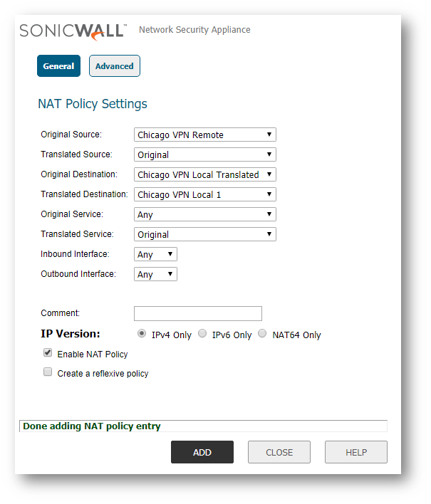Disable the Enable NAT Policy checkbox
The image size is (431, 504).
[48, 353]
